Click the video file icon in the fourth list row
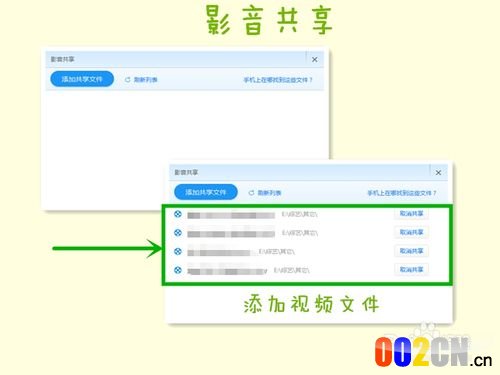Image resolution: width=500 pixels, height=375 pixels. [x=178, y=270]
